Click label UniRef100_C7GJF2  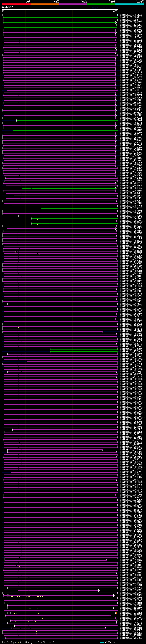tap(131, 58)
